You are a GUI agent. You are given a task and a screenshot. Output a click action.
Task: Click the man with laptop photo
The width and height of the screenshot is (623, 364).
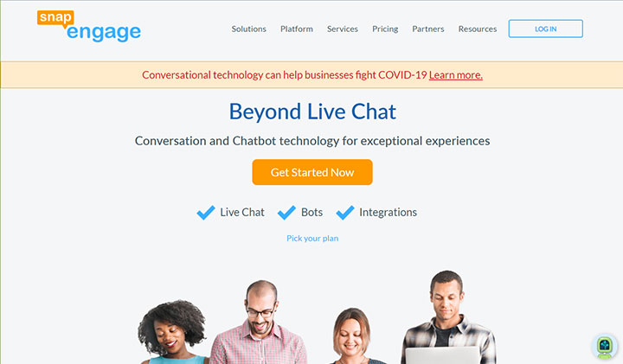[448, 317]
